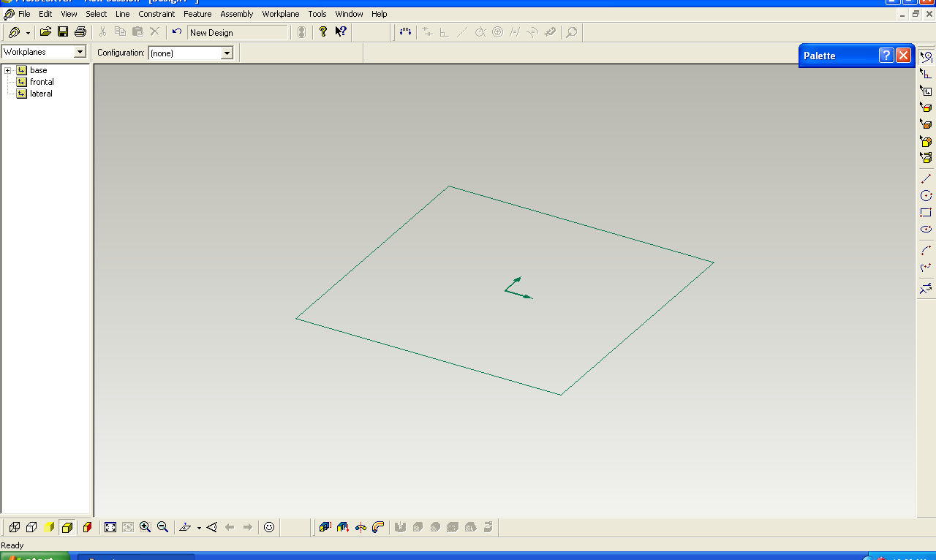Pick the Straight Line drawing tool

[926, 178]
